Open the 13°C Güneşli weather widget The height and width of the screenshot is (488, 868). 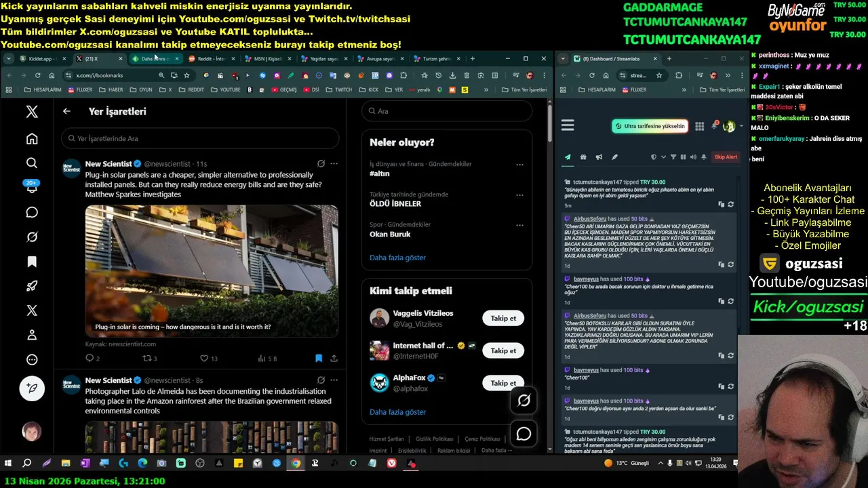pos(627,464)
